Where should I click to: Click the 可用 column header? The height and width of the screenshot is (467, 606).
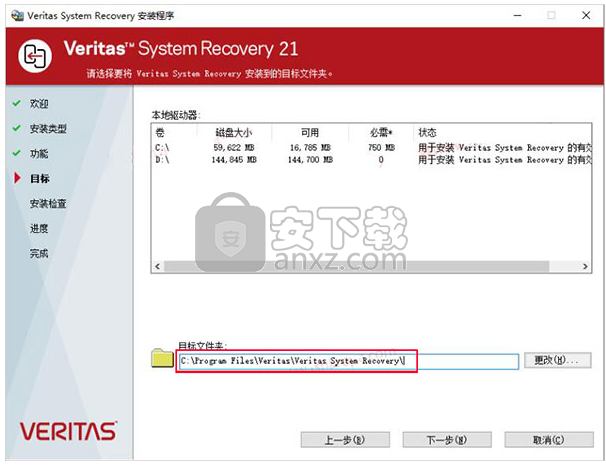(310, 133)
